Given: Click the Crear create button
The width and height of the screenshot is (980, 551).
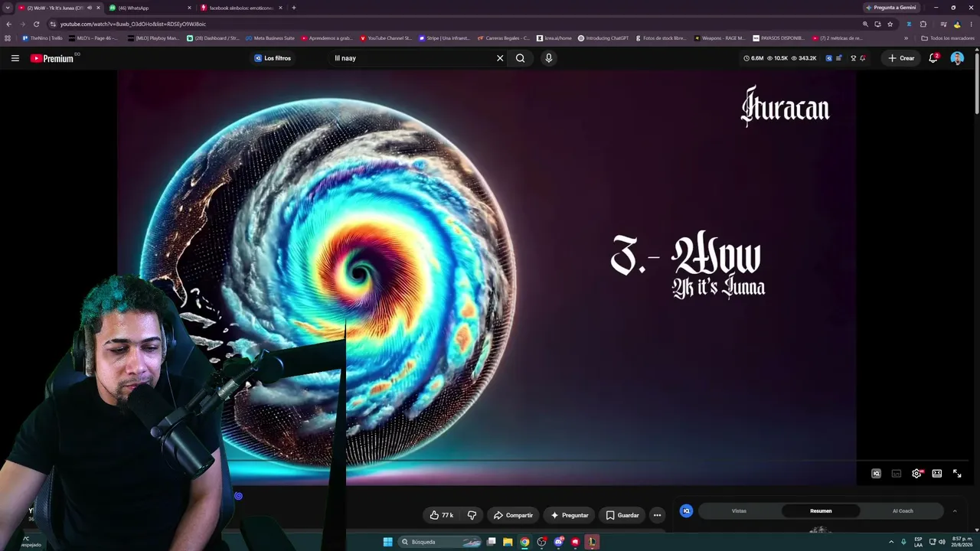Looking at the screenshot, I should click(x=901, y=58).
